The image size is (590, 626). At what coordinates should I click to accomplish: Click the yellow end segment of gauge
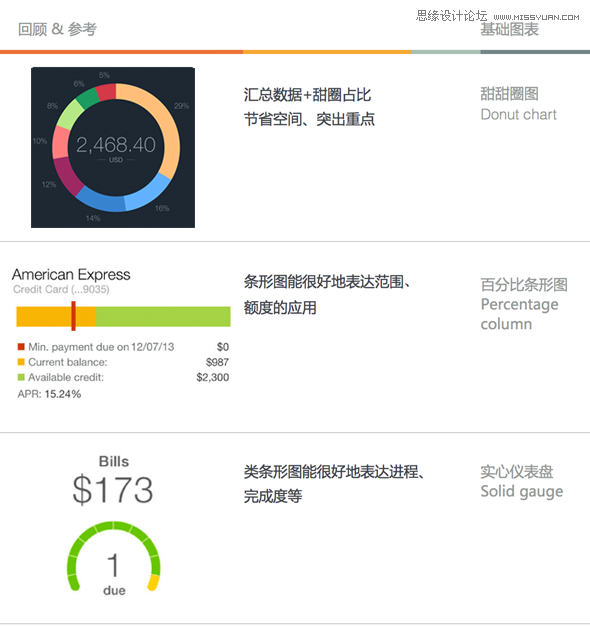click(x=154, y=583)
